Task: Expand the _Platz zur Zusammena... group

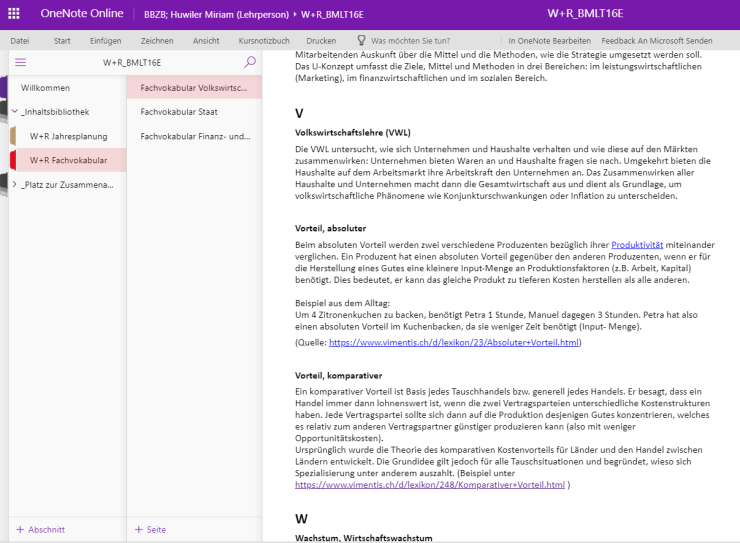Action: pos(15,184)
